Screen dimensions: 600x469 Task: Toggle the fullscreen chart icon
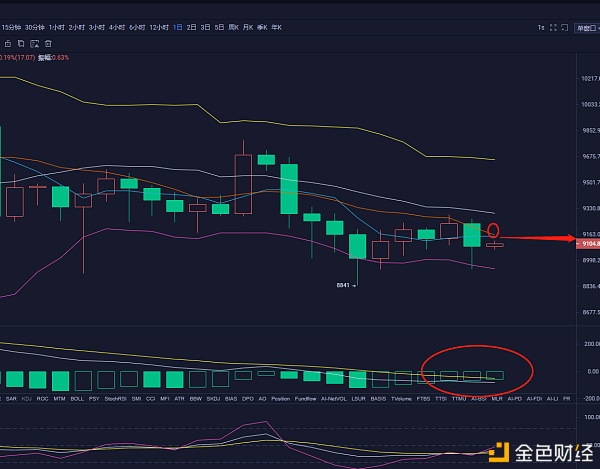[553, 28]
